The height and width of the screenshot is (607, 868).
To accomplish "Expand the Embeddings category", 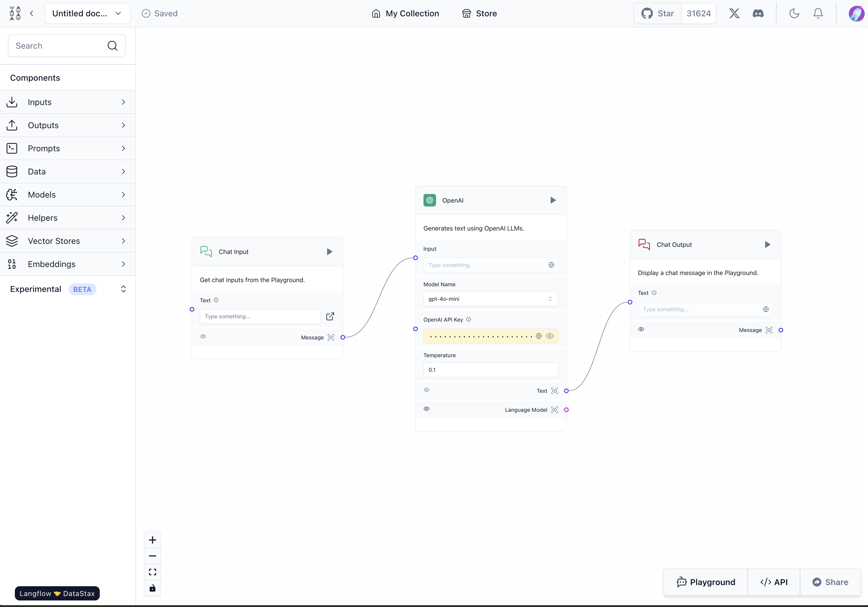I will pyautogui.click(x=68, y=264).
